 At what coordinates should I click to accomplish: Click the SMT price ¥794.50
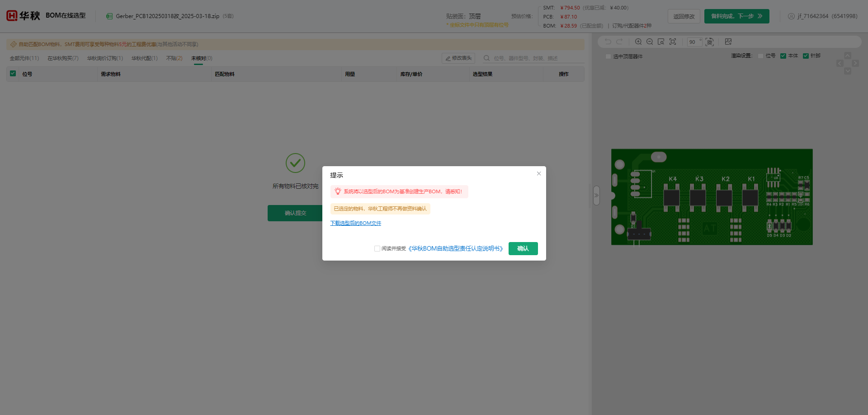click(570, 8)
